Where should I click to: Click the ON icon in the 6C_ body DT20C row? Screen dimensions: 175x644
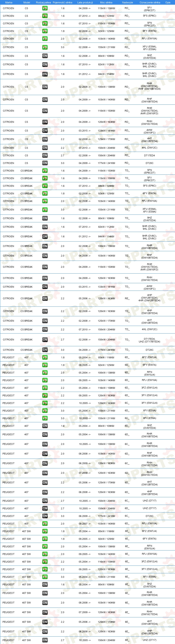45,516
